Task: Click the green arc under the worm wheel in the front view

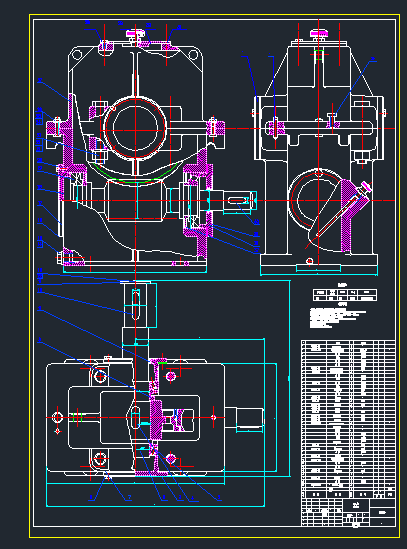Action: (137, 174)
